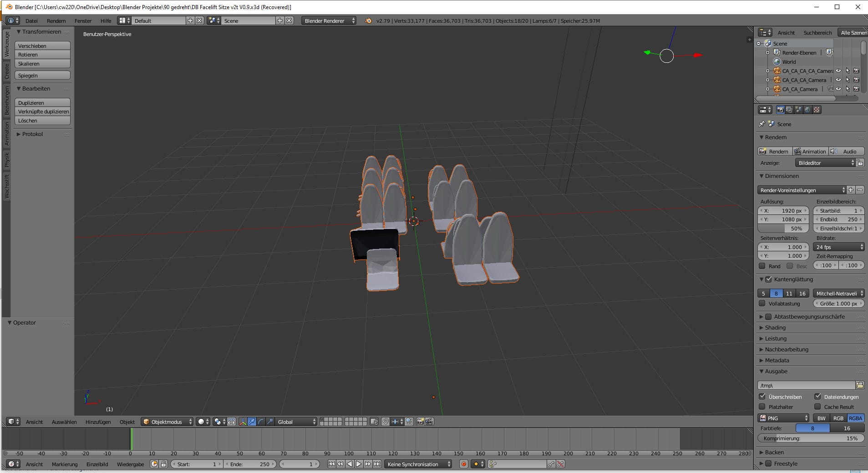Adjust the Komprimierung slider
Image resolution: width=868 pixels, height=473 pixels.
pyautogui.click(x=811, y=438)
